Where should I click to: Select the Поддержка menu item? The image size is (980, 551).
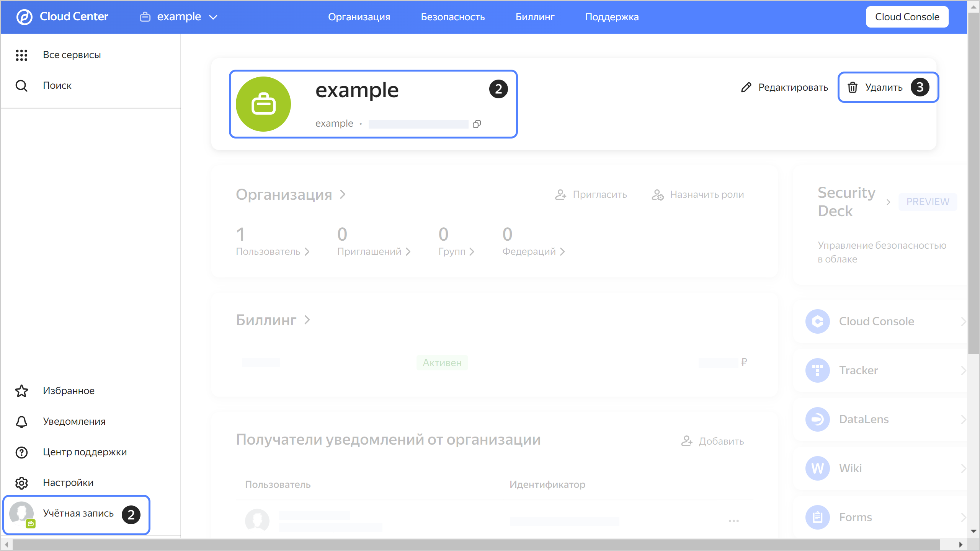click(612, 17)
